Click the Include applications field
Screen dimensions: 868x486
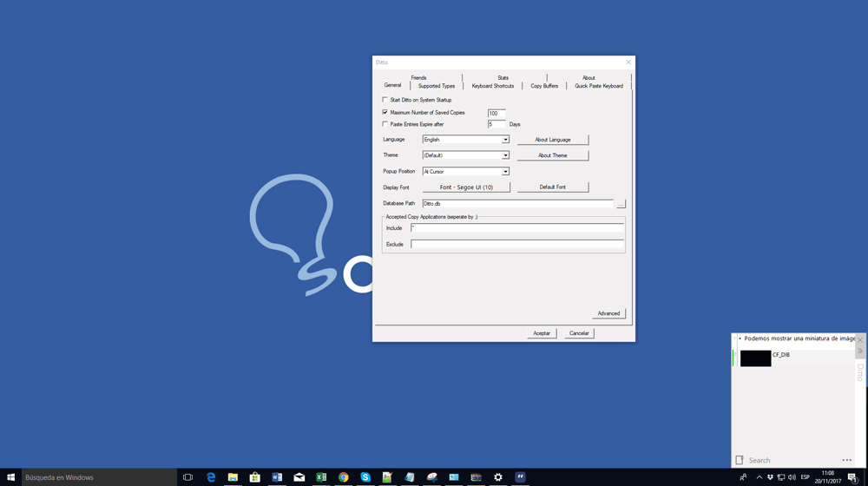click(x=517, y=228)
